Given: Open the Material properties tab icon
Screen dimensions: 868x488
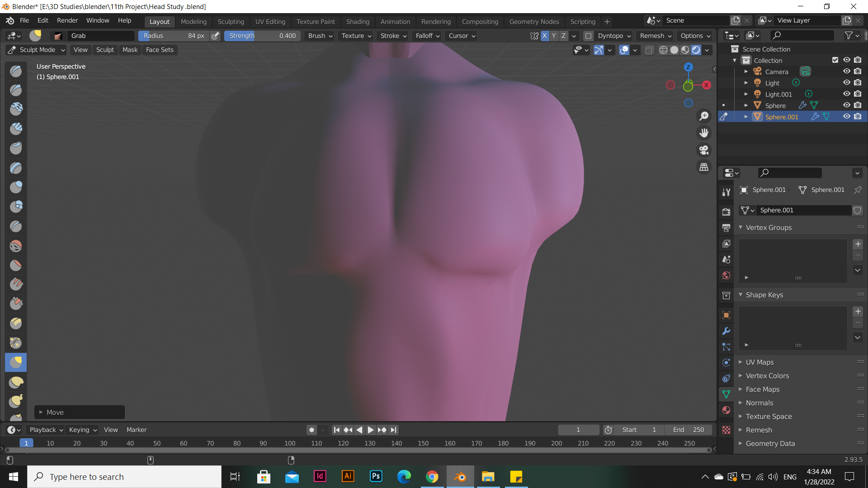Looking at the screenshot, I should pos(726,410).
